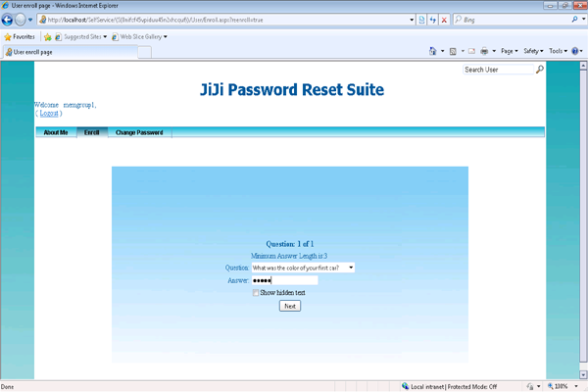Click the Search User magnifier icon

pyautogui.click(x=540, y=70)
